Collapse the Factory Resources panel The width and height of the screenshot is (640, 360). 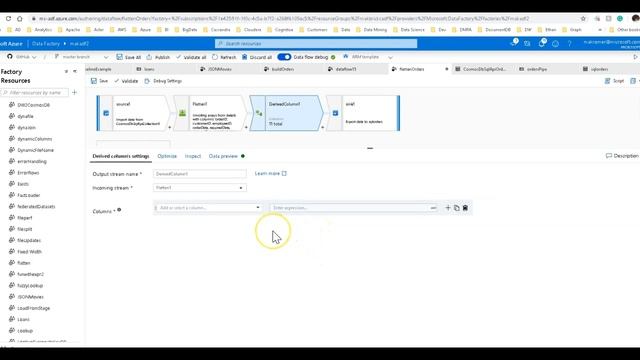click(75, 71)
